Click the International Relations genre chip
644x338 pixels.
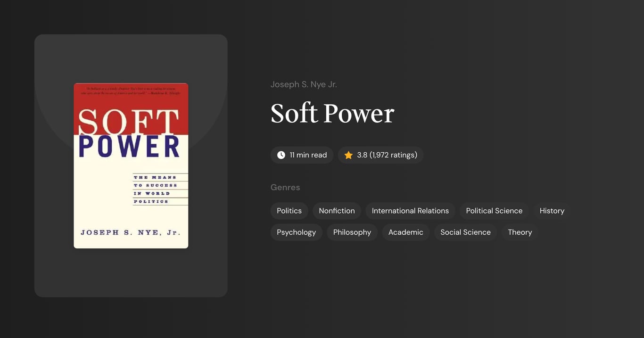click(410, 211)
